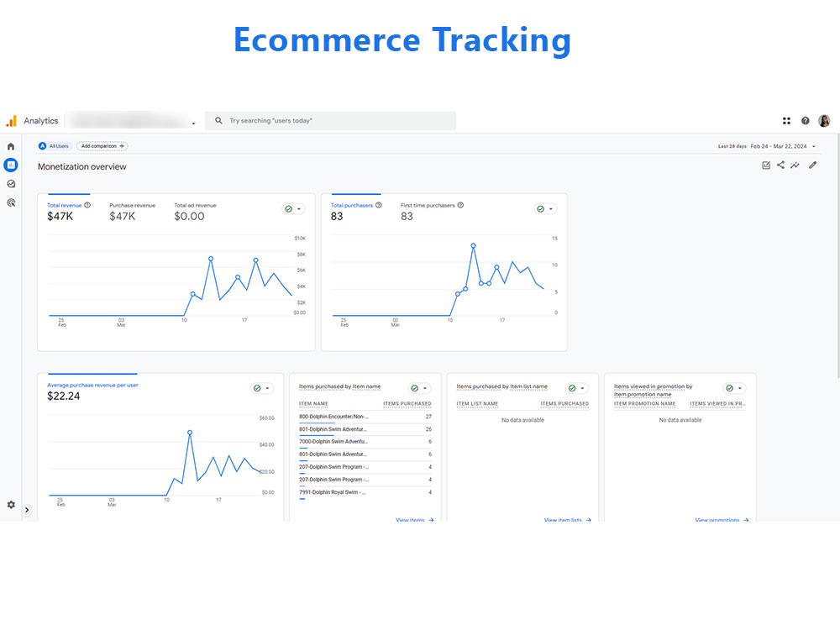Viewport: 840px width, 630px height.
Task: Open the Admin settings gear
Action: pos(11,505)
